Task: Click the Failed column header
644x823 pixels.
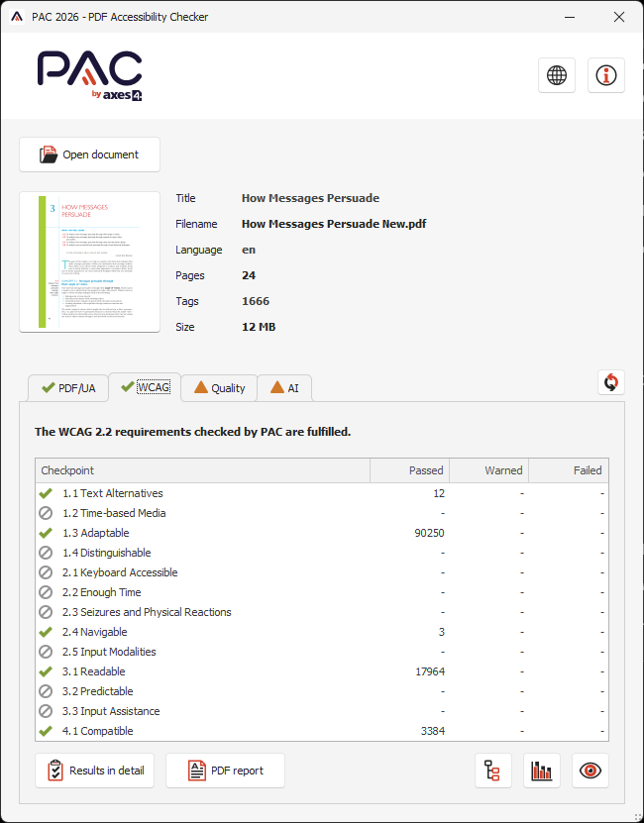Action: (569, 470)
